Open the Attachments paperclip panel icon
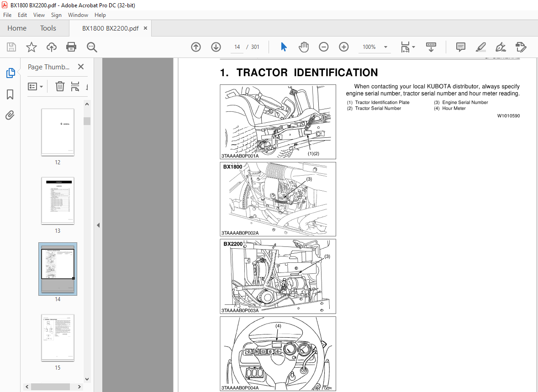This screenshot has width=538, height=392. click(x=10, y=115)
